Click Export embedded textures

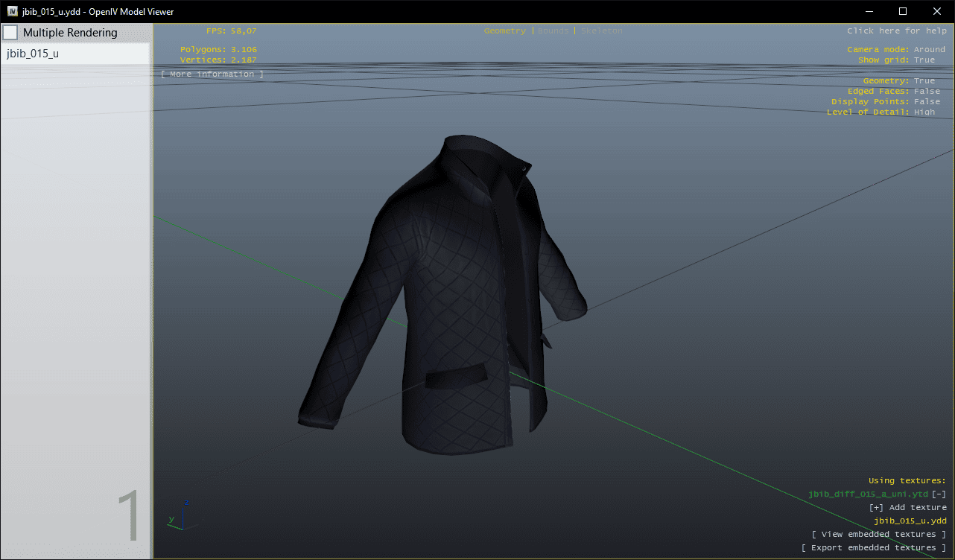[x=873, y=548]
